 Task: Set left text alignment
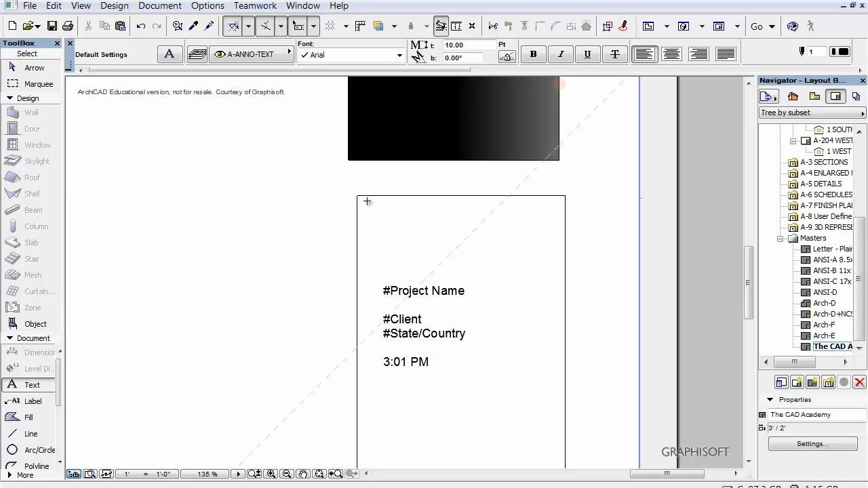[644, 54]
